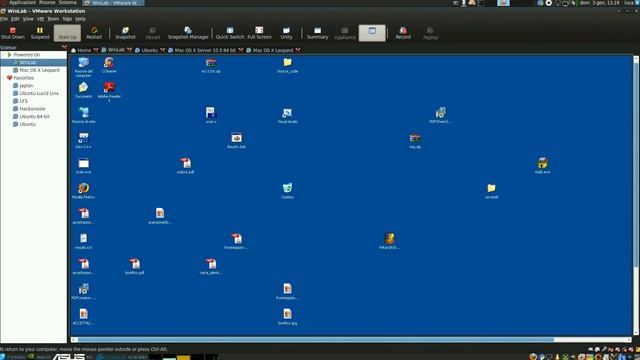Collapse the Powered On group

(x=9, y=55)
